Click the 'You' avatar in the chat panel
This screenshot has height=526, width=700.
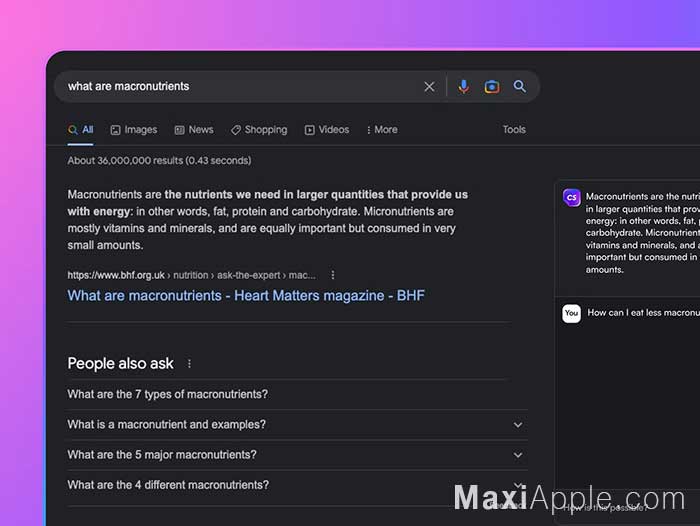coord(571,313)
